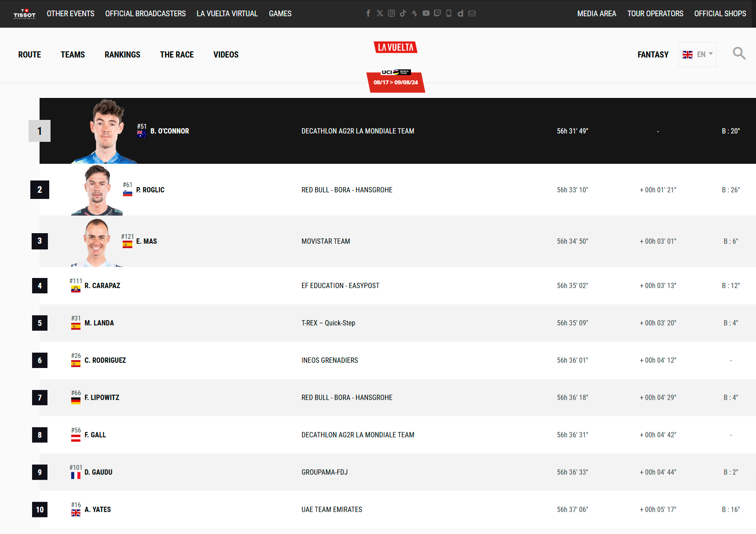
Task: Click MOVISTAR TEAM team name
Action: point(326,241)
